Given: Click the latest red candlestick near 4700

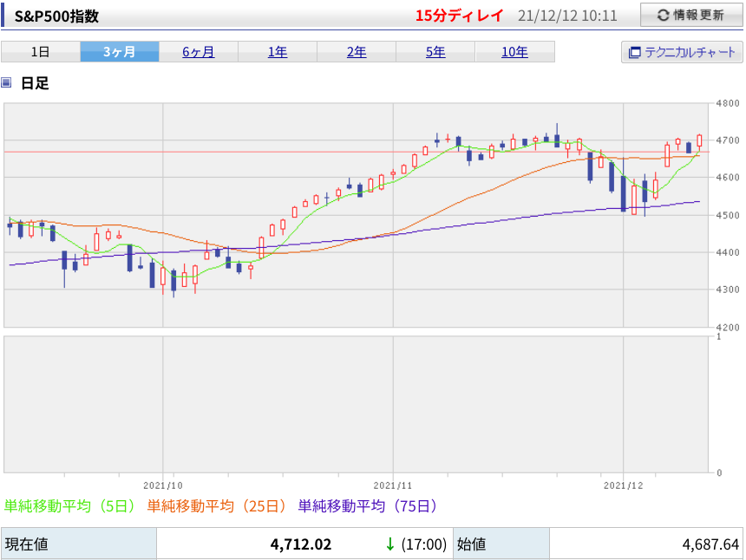Looking at the screenshot, I should click(x=699, y=141).
